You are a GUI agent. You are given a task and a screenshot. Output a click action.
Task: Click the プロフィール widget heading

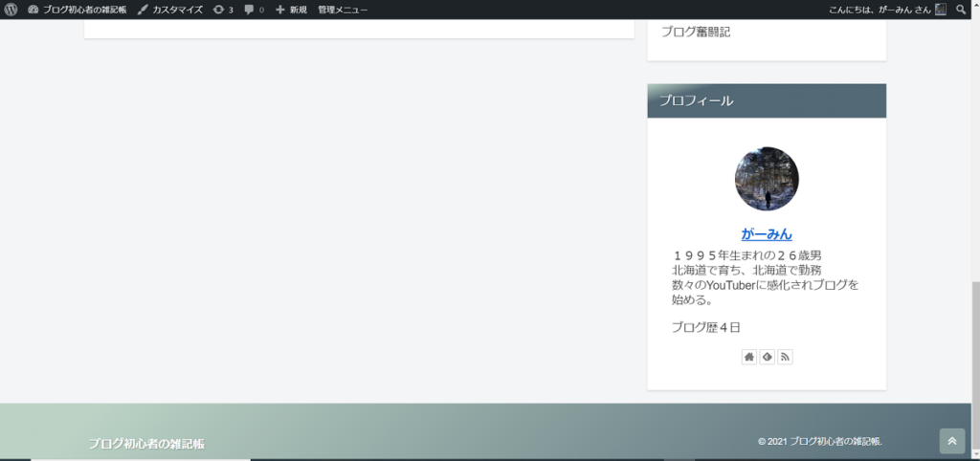pos(767,100)
